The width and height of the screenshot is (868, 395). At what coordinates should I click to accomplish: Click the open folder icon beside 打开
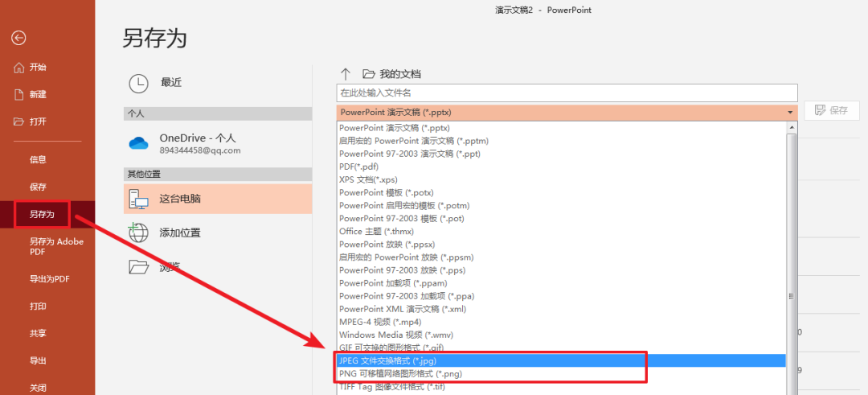(18, 121)
